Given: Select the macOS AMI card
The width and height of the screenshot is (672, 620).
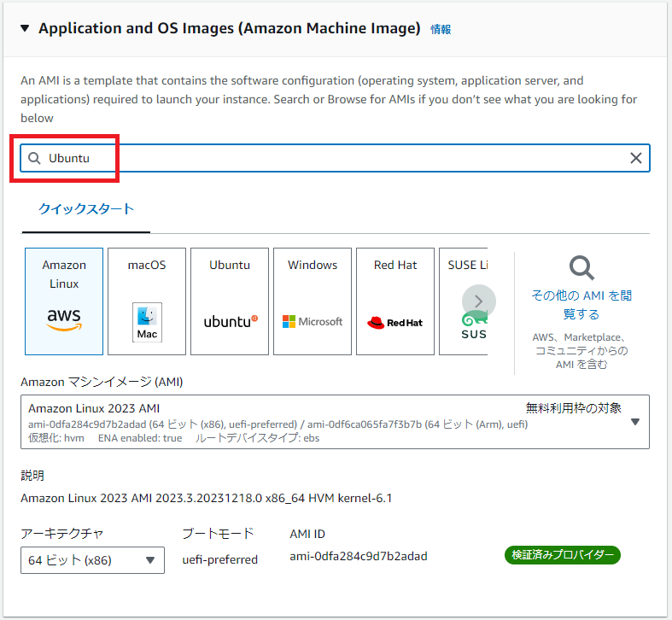Looking at the screenshot, I should tap(147, 301).
